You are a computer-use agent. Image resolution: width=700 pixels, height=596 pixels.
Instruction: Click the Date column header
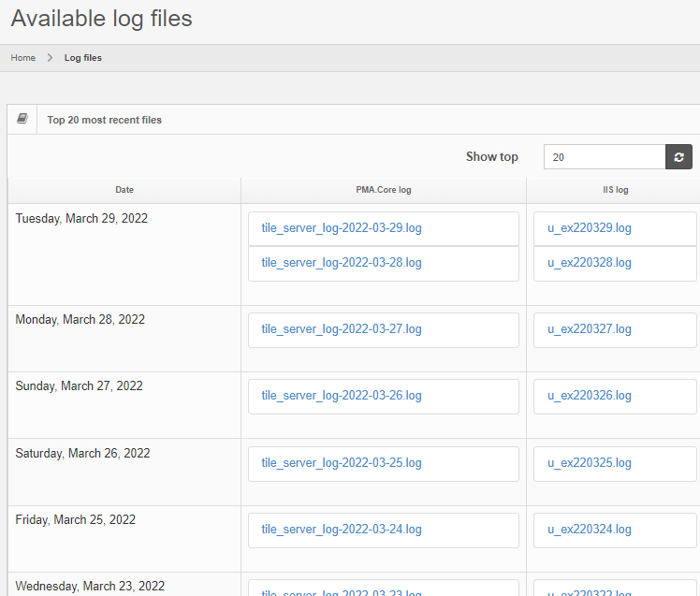pos(124,190)
